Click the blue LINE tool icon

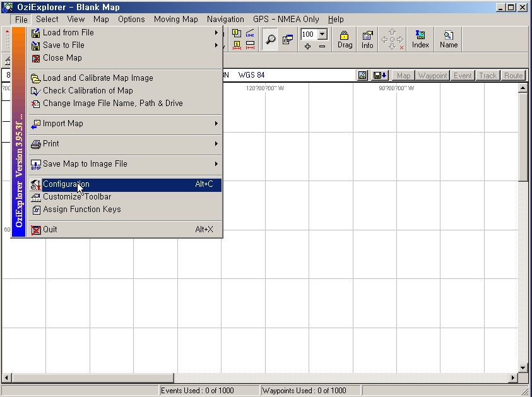pyautogui.click(x=250, y=33)
